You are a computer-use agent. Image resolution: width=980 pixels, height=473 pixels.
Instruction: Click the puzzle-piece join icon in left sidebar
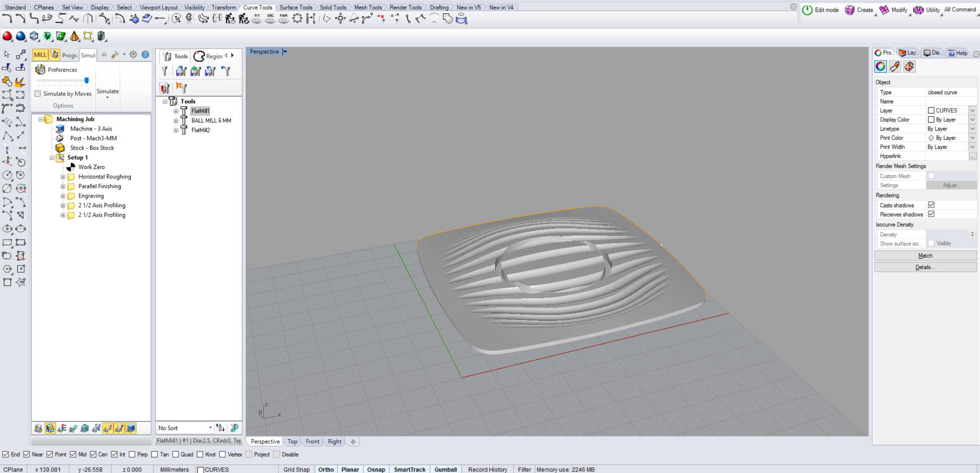click(7, 81)
